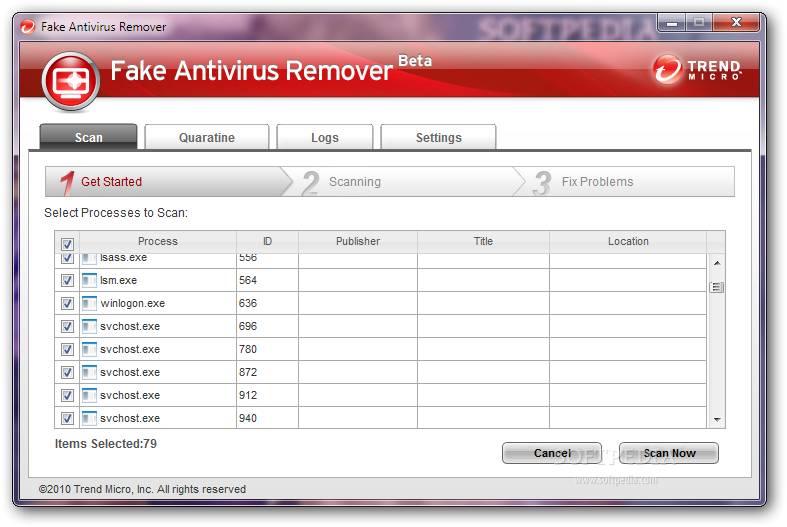This screenshot has height=527, width=787.
Task: Uncheck checkbox for svchost.exe ID 912
Action: tap(67, 396)
